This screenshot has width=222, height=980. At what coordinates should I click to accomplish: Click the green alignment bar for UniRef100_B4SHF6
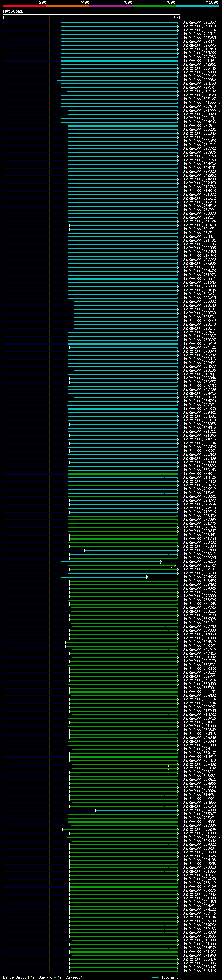click(x=124, y=581)
